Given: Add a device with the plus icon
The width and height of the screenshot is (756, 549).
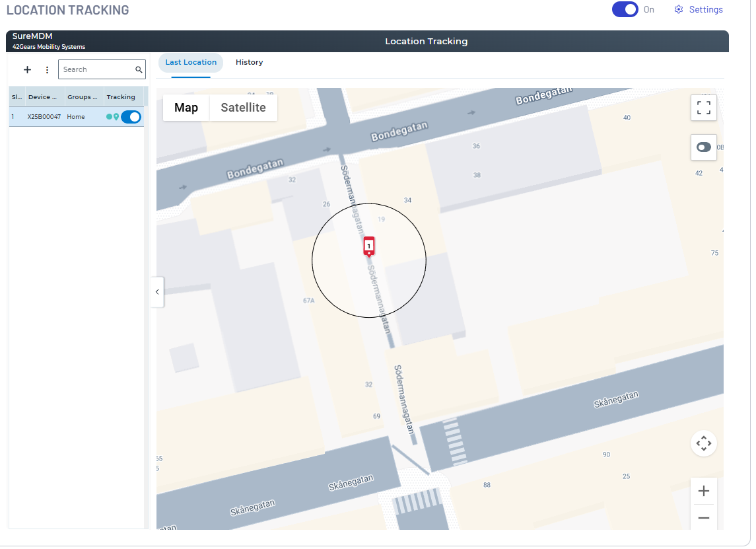Looking at the screenshot, I should pos(28,70).
